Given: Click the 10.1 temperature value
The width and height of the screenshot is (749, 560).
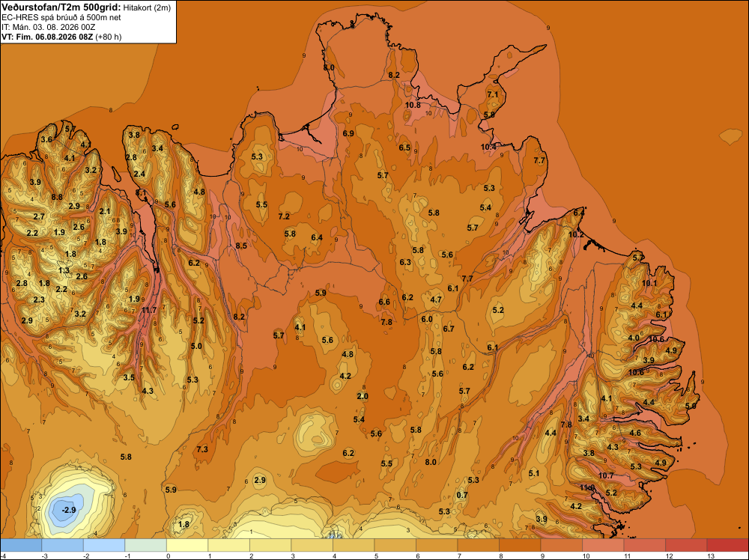Looking at the screenshot, I should pos(649,283).
